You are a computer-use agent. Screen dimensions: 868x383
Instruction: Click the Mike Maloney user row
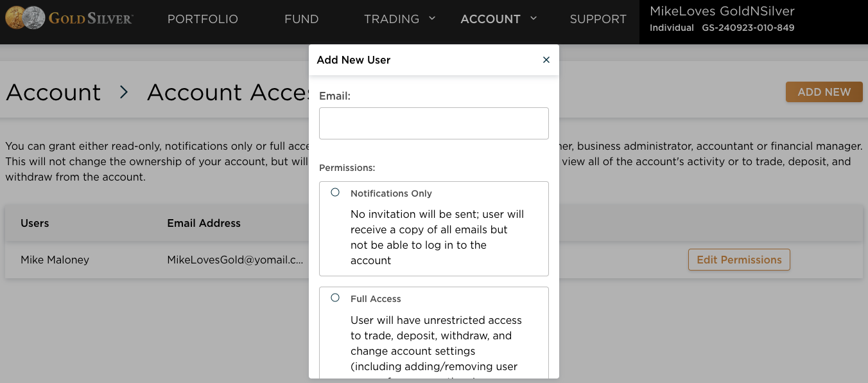point(434,260)
